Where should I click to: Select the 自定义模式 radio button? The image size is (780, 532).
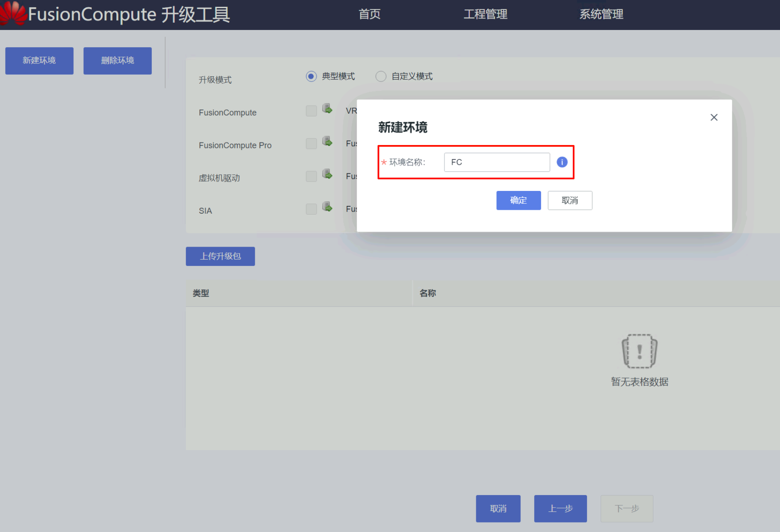381,76
